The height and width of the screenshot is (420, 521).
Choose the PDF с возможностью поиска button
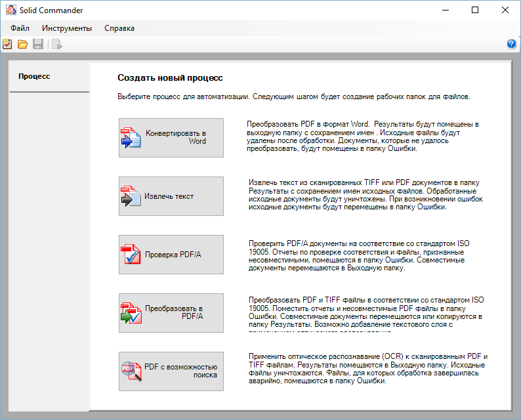pyautogui.click(x=171, y=371)
